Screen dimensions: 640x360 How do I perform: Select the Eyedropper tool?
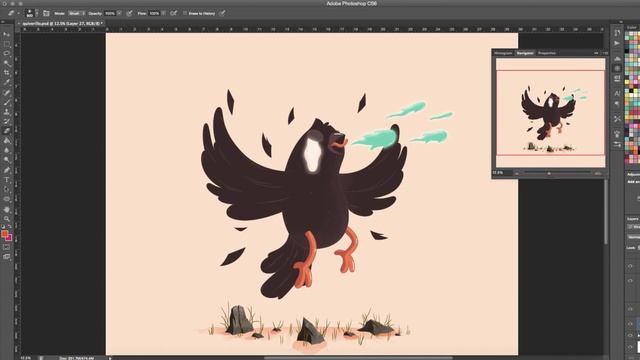pos(7,82)
